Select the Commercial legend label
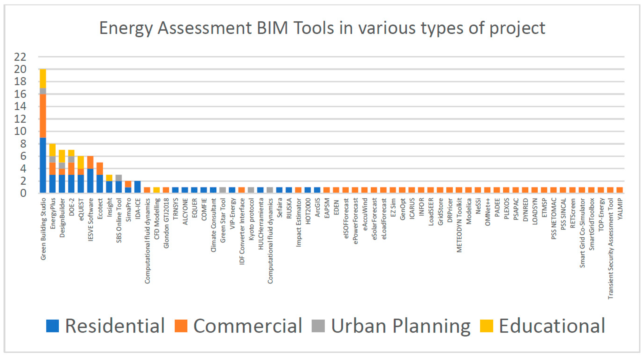Screen dimensions: 644x355 click(x=248, y=326)
